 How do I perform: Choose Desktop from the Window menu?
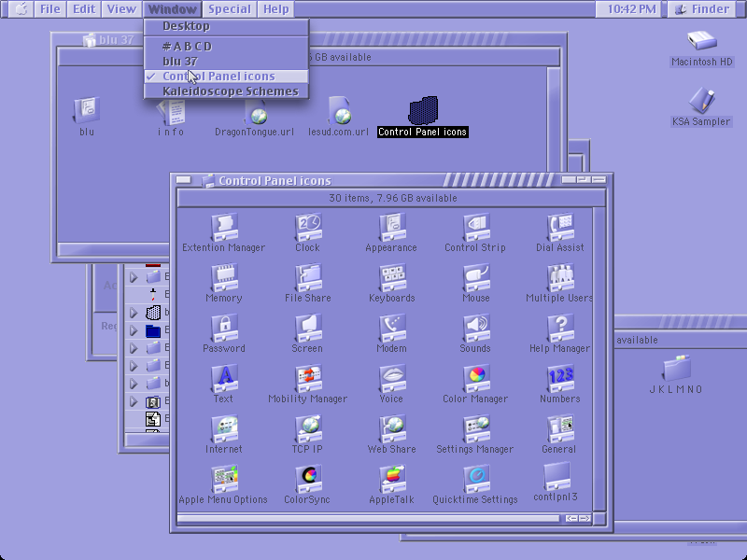(226, 26)
